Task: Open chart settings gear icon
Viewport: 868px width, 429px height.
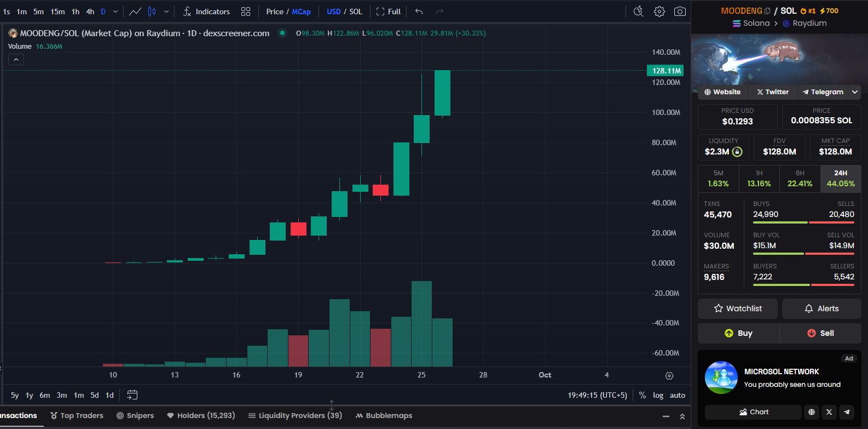Action: point(659,12)
